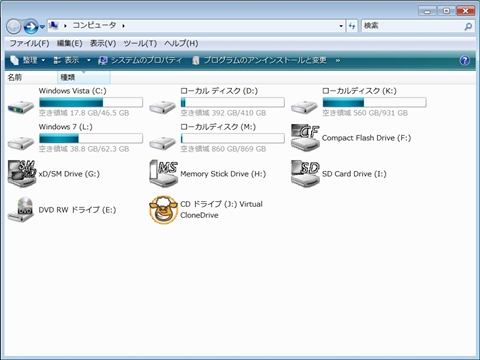This screenshot has width=480, height=360.
Task: Click プログラムのアンインストールと変更 button
Action: [x=259, y=60]
